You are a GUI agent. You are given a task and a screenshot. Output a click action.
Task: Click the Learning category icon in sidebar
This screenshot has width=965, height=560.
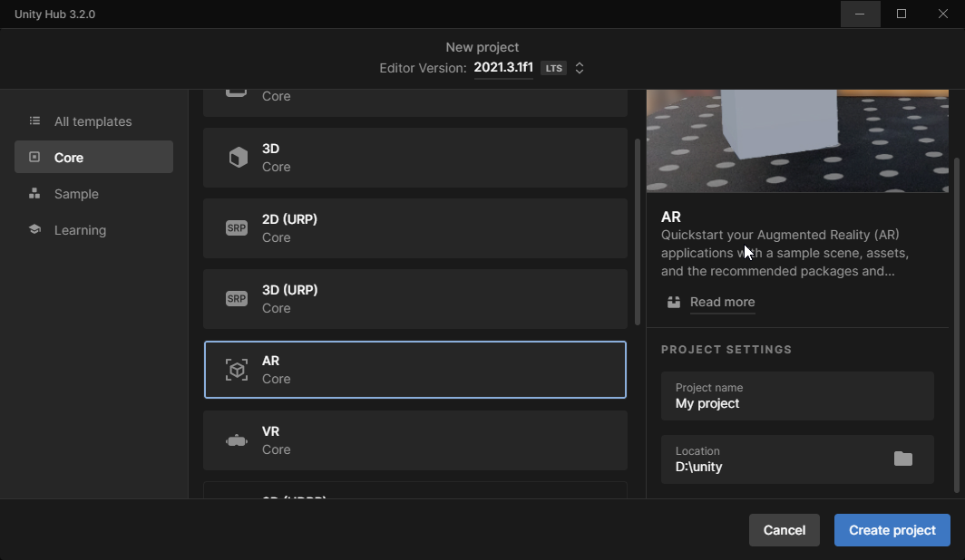[34, 229]
